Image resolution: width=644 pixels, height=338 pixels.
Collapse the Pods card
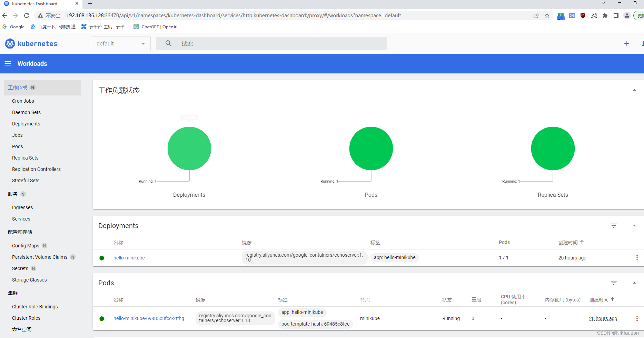coord(634,283)
